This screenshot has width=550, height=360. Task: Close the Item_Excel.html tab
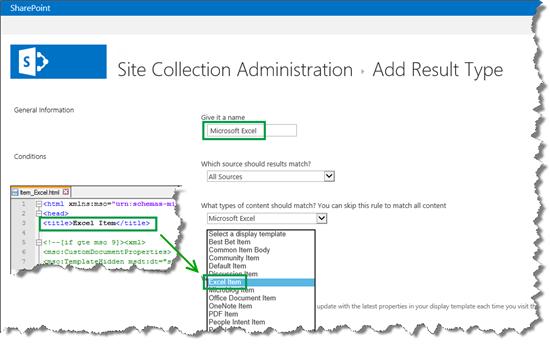point(66,192)
